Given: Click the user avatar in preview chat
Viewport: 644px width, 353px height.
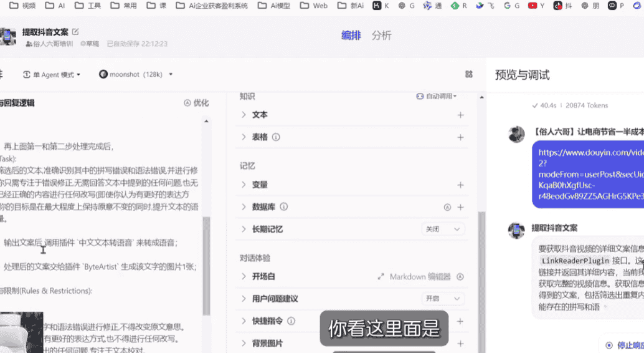Looking at the screenshot, I should click(x=516, y=134).
